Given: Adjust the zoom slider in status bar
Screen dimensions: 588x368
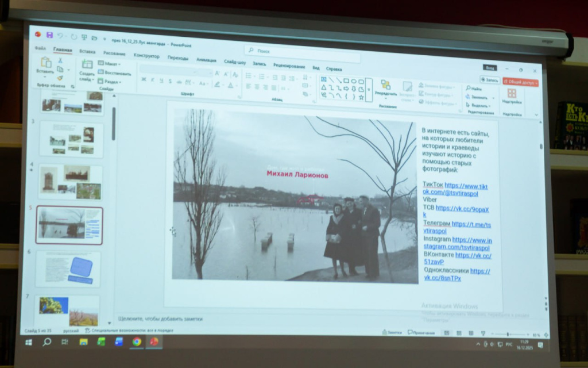Looking at the screenshot, I should [508, 334].
